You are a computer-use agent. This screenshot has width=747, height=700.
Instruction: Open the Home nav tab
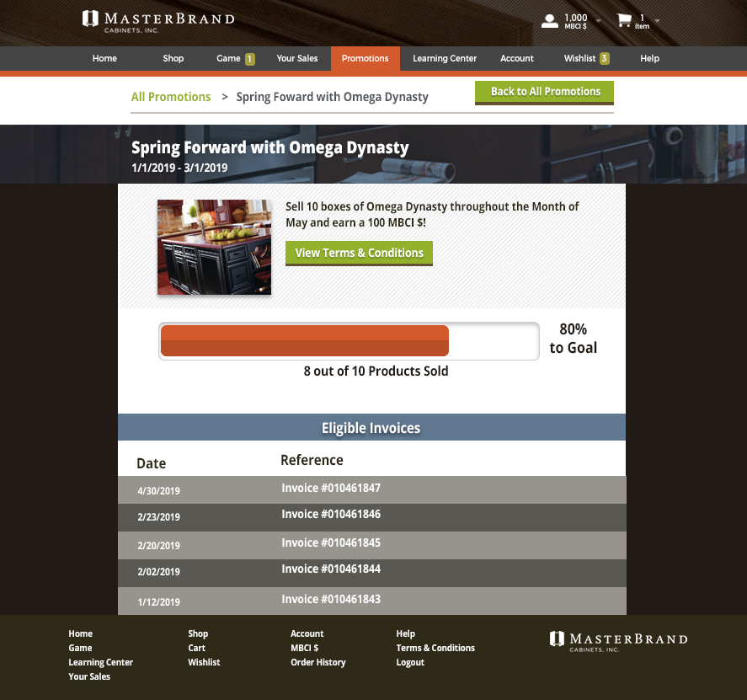tap(104, 58)
